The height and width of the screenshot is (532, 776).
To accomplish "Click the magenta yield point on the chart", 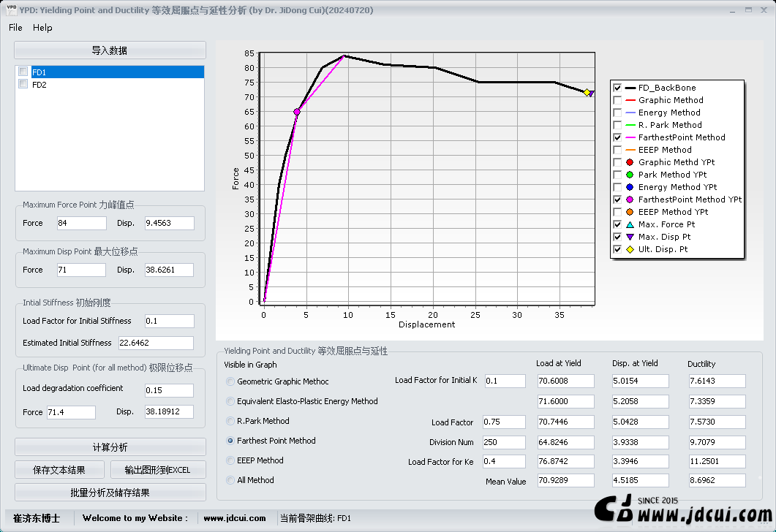I will [x=297, y=112].
